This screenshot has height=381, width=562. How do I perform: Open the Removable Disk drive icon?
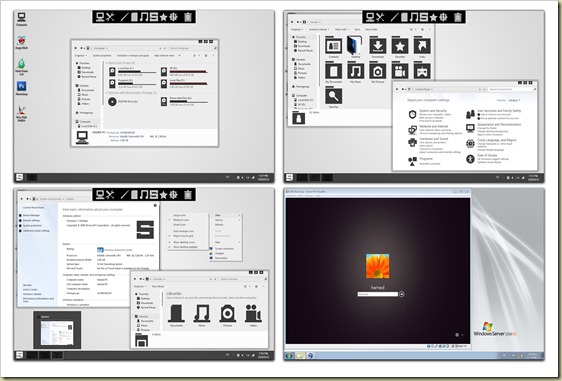pos(164,102)
